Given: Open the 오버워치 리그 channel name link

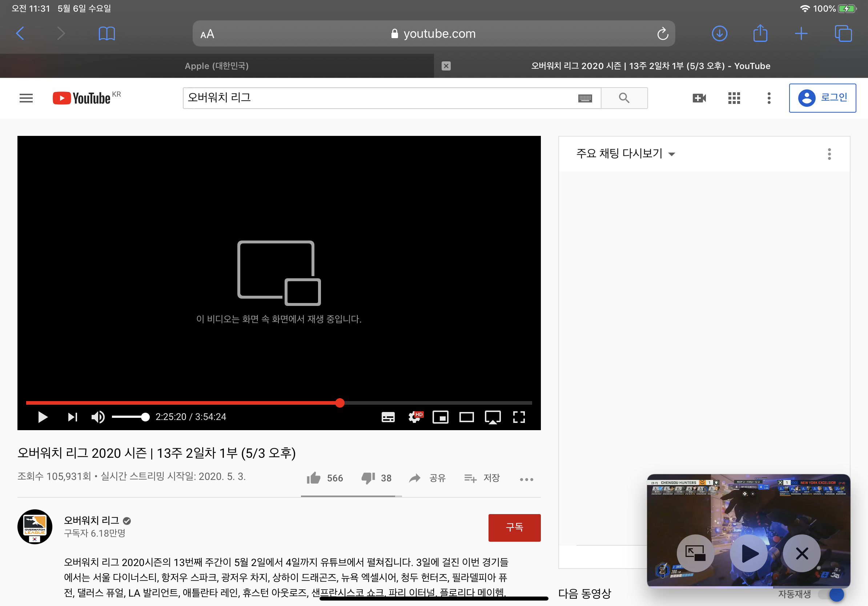Looking at the screenshot, I should [92, 521].
